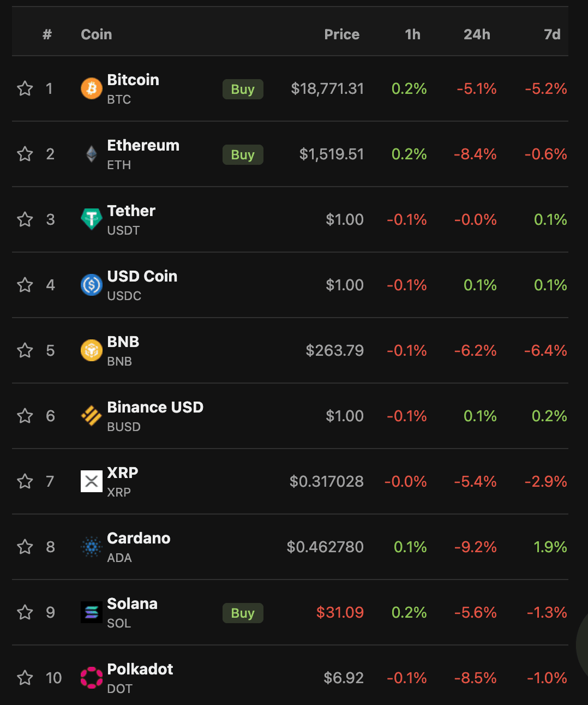Sort by the 24h change column
The height and width of the screenshot is (705, 588).
pos(477,34)
